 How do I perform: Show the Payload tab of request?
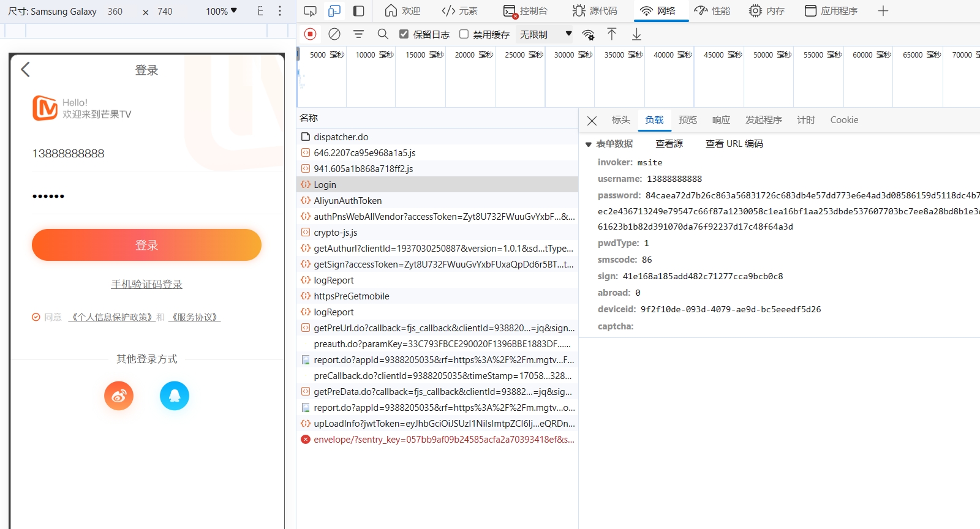point(654,120)
